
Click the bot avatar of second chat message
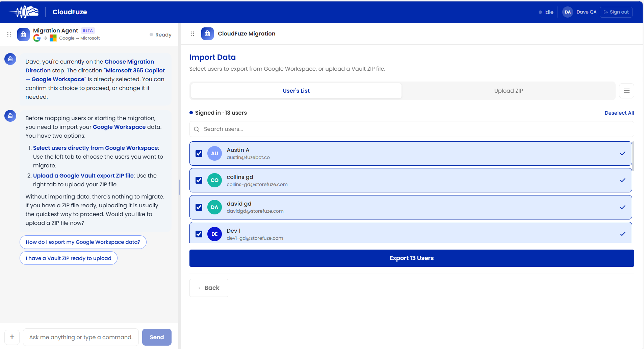[10, 116]
